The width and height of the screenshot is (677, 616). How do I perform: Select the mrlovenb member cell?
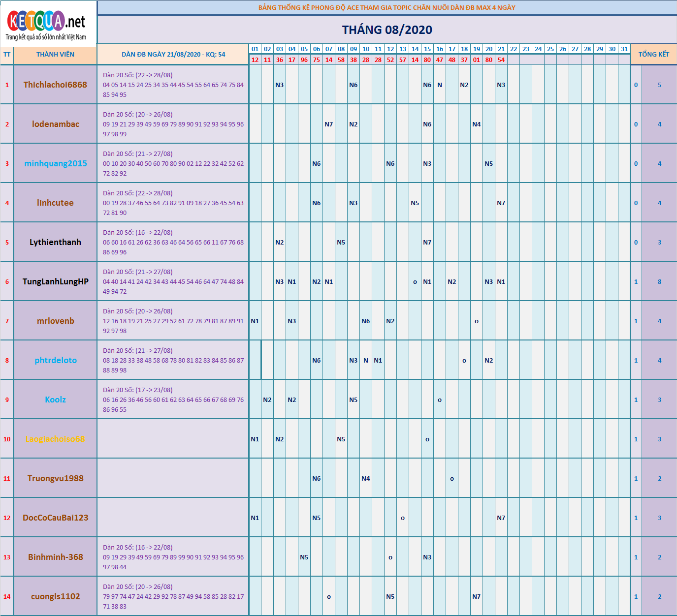point(55,321)
